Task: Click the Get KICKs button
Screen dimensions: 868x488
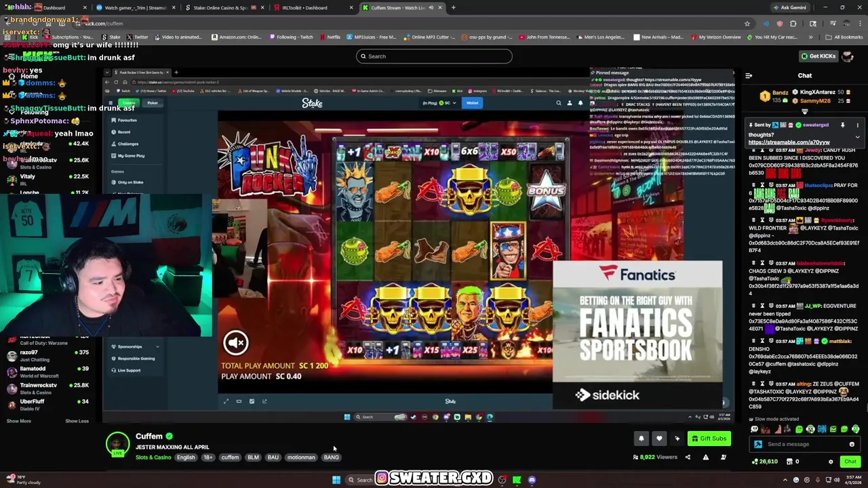Action: tap(818, 56)
